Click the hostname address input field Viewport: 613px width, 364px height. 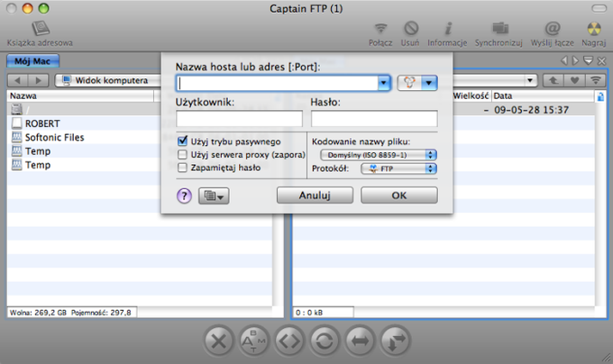coord(277,83)
